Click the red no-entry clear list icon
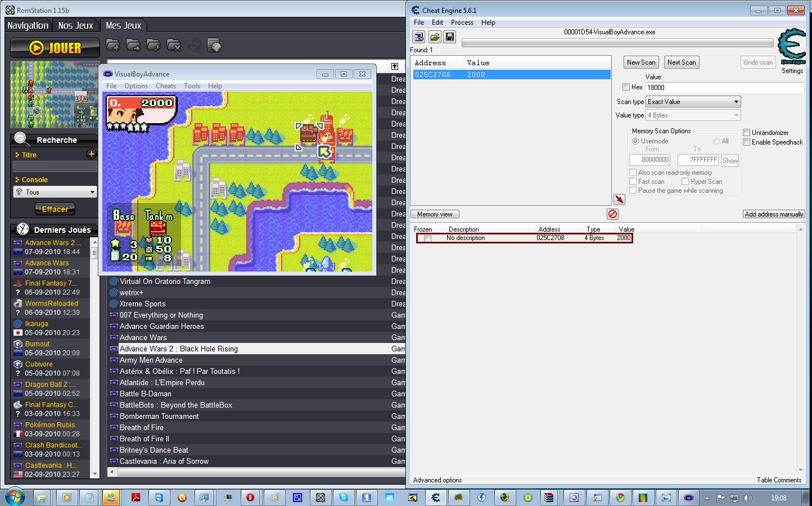Image resolution: width=812 pixels, height=506 pixels. tap(612, 214)
